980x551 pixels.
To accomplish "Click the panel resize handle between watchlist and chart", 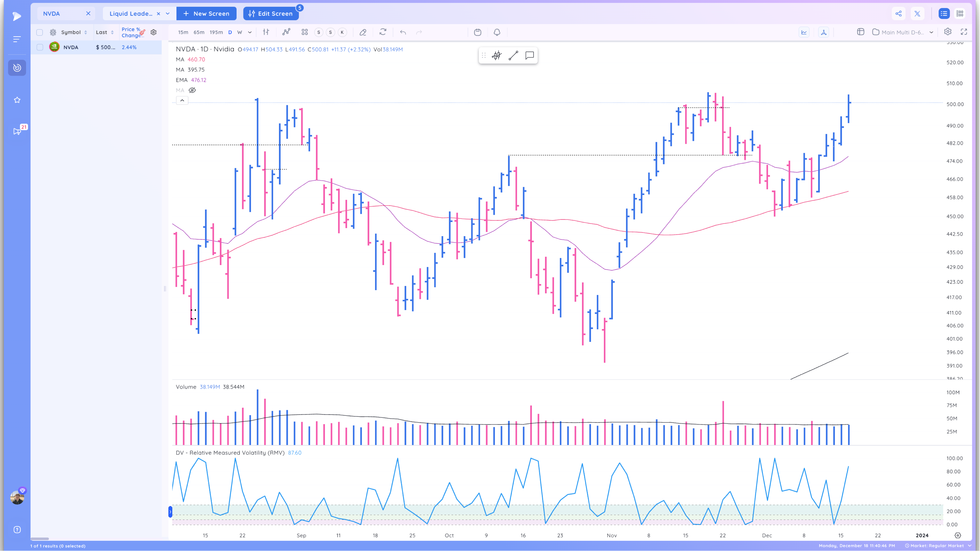I will [165, 289].
